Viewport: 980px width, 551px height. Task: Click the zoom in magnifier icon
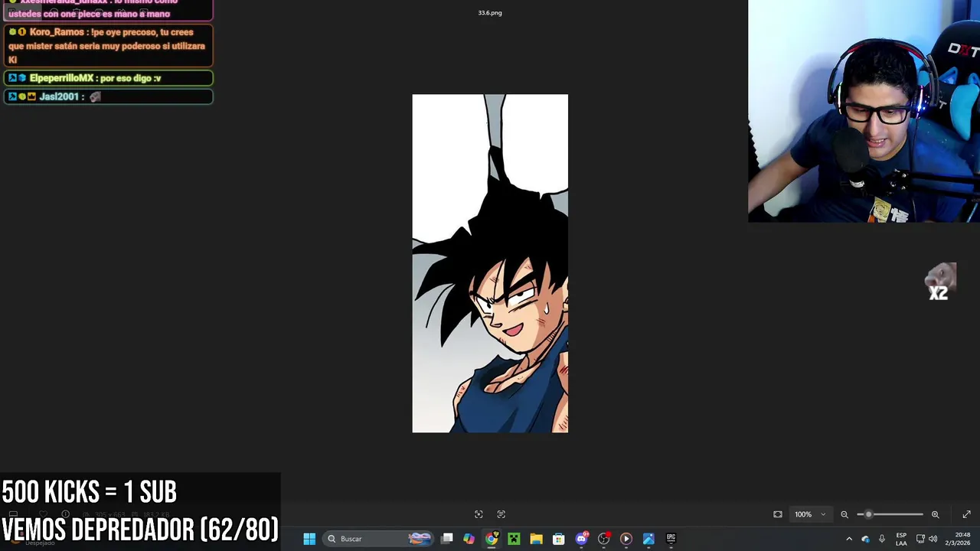(935, 514)
